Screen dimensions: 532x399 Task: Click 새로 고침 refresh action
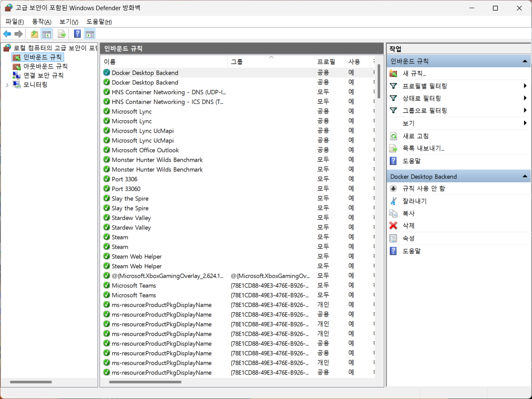coord(415,136)
